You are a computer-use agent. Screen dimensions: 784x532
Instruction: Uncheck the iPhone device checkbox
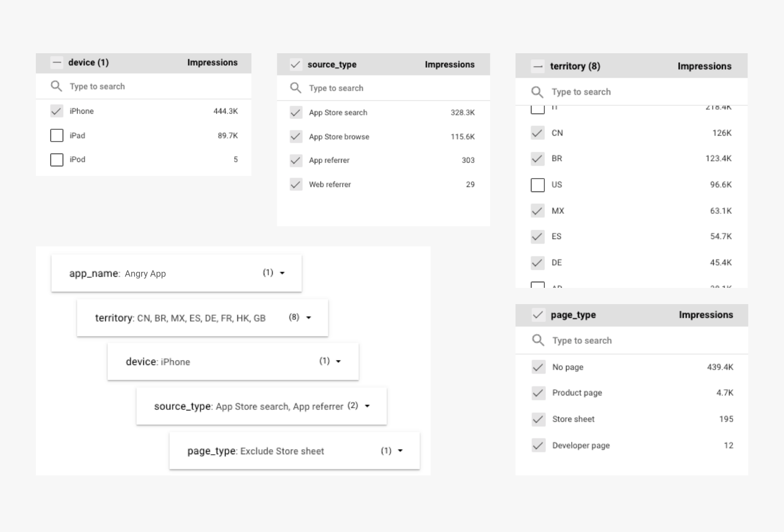(57, 111)
